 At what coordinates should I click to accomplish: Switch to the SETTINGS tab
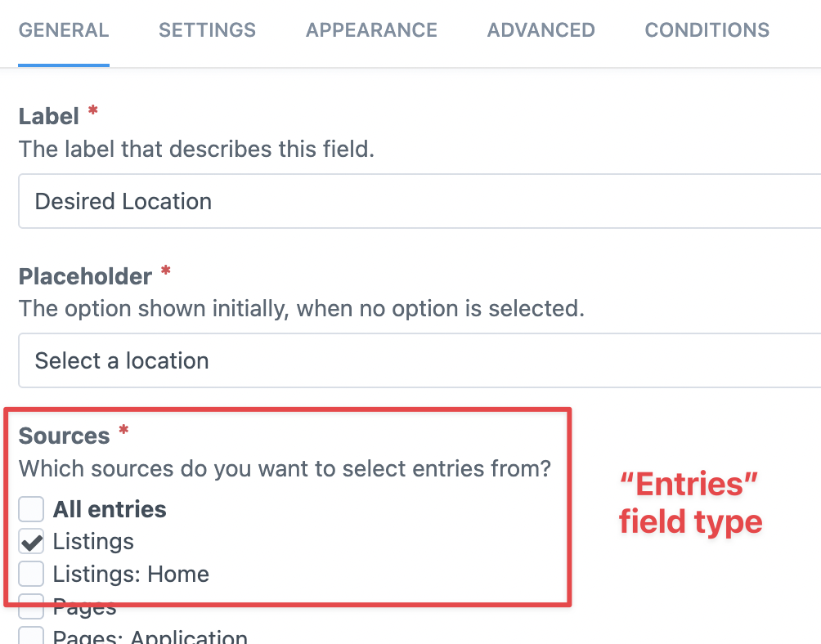(206, 30)
